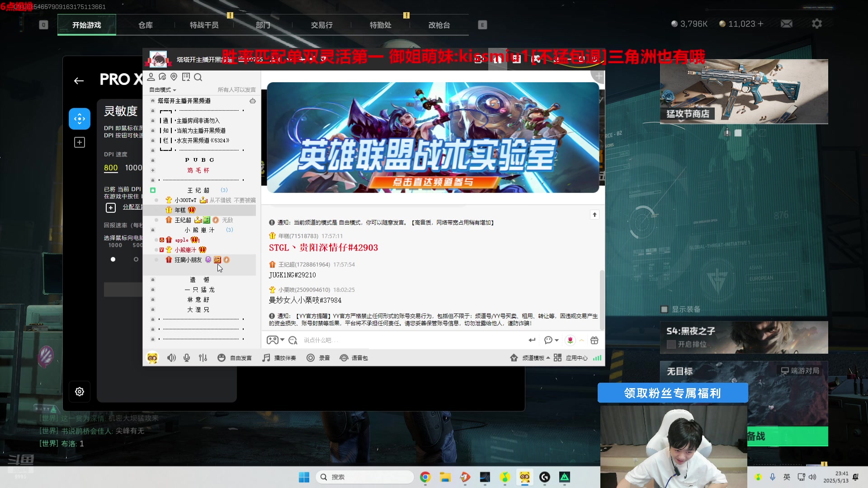Select the 800 DPI value
This screenshot has width=868, height=488.
coord(111,168)
